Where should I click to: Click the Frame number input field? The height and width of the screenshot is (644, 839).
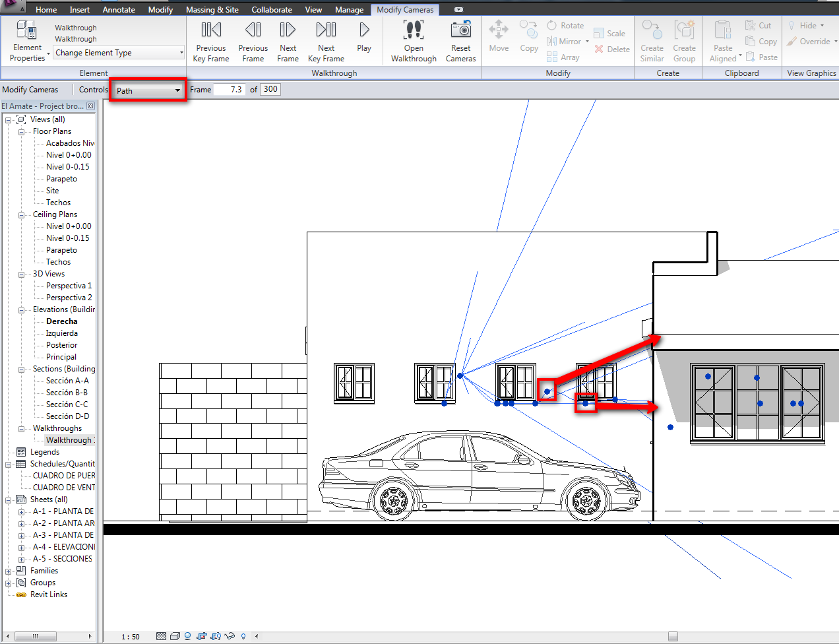[x=230, y=89]
